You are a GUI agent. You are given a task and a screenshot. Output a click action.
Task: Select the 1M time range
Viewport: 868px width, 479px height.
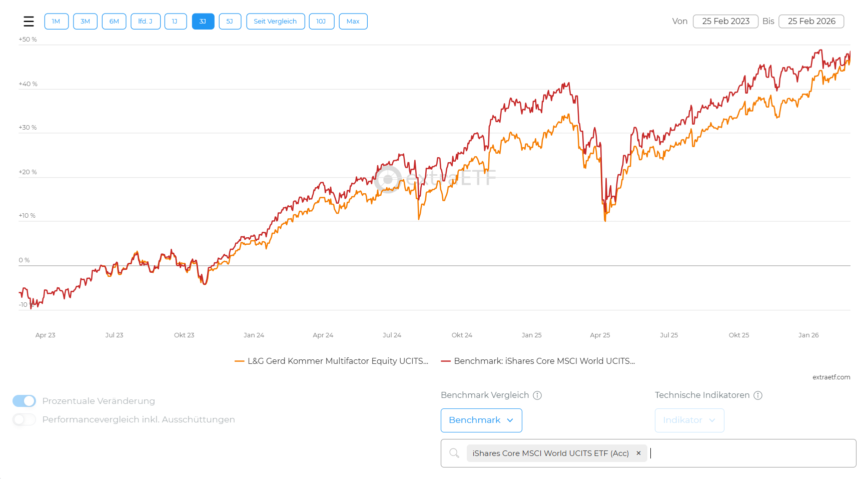tap(56, 22)
